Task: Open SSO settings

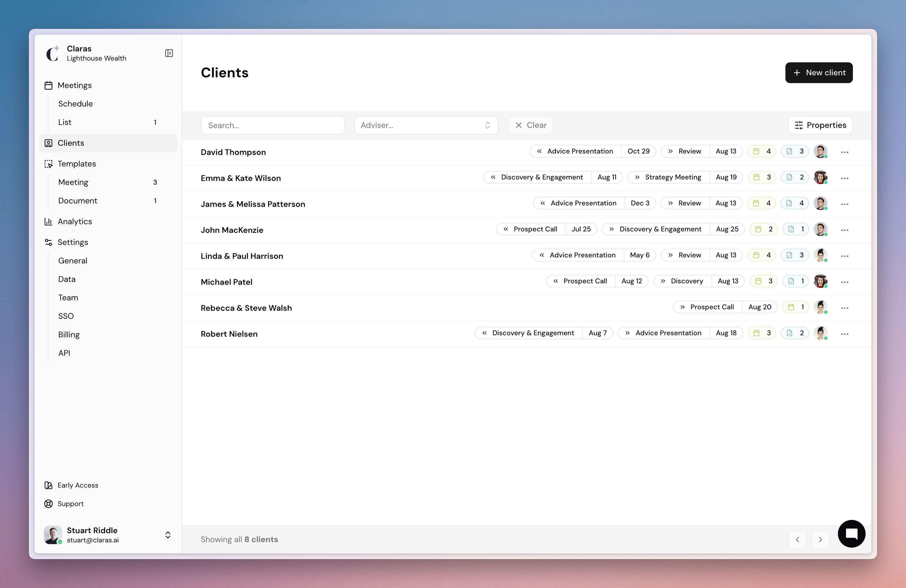Action: [x=66, y=316]
